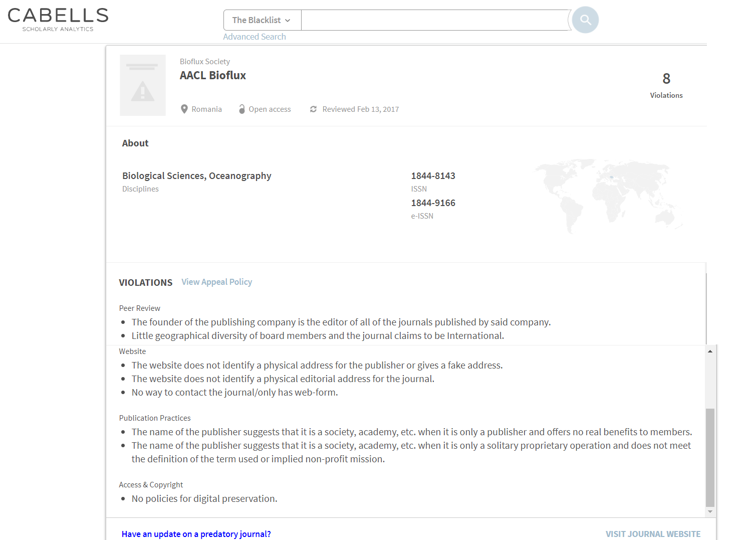Click the Cabells Scholarly Analytics logo

pos(58,20)
